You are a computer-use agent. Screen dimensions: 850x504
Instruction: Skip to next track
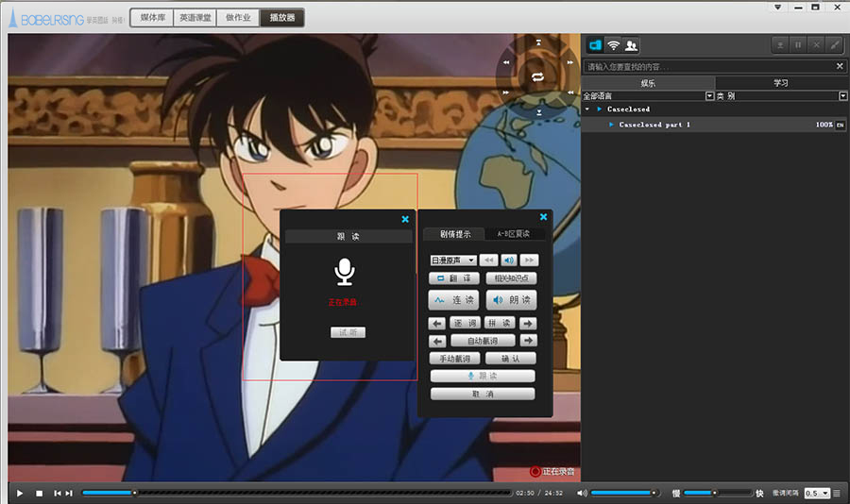pos(69,494)
